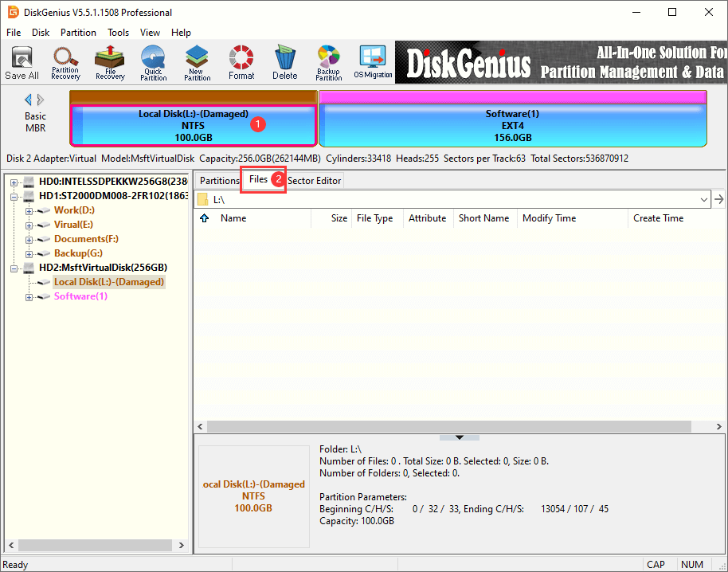This screenshot has width=728, height=572.
Task: Start Quick Partition tool
Action: click(x=153, y=63)
